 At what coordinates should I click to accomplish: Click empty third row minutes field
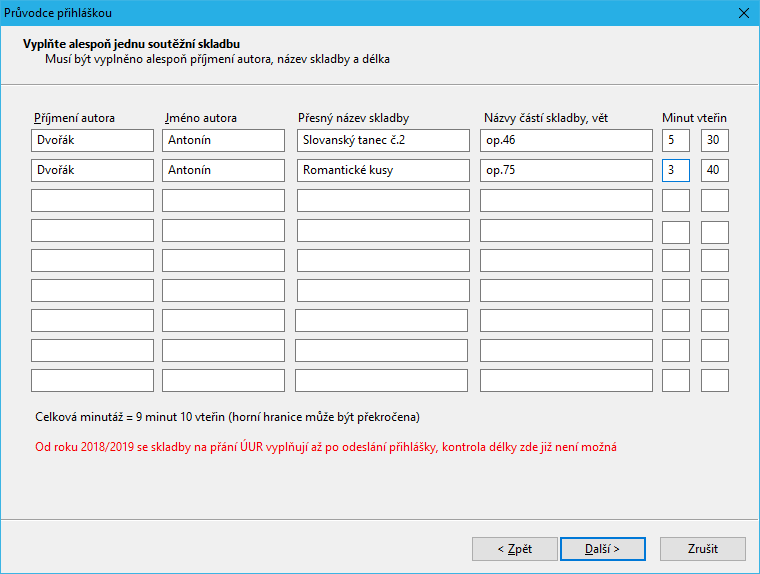tap(676, 200)
